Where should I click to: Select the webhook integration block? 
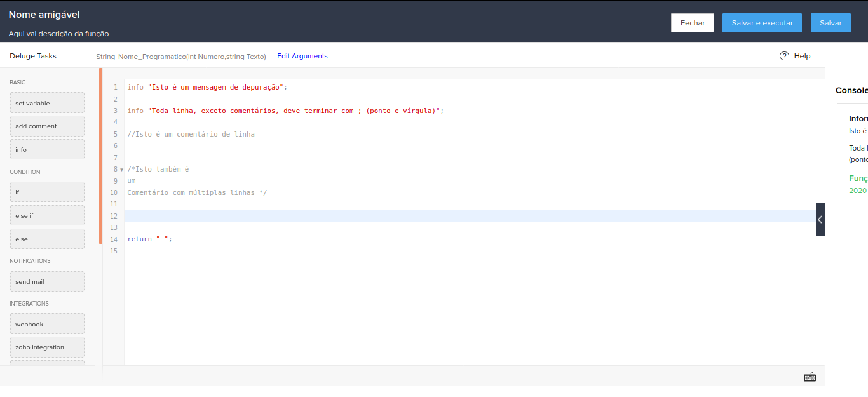pos(47,324)
